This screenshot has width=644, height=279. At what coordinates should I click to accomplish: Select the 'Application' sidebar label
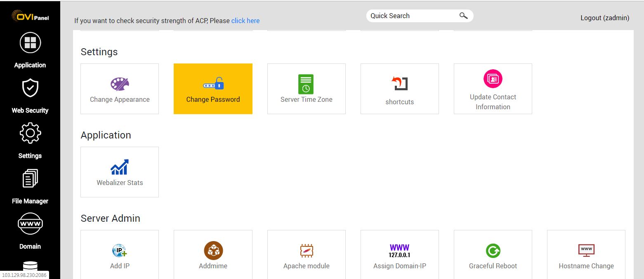point(30,65)
